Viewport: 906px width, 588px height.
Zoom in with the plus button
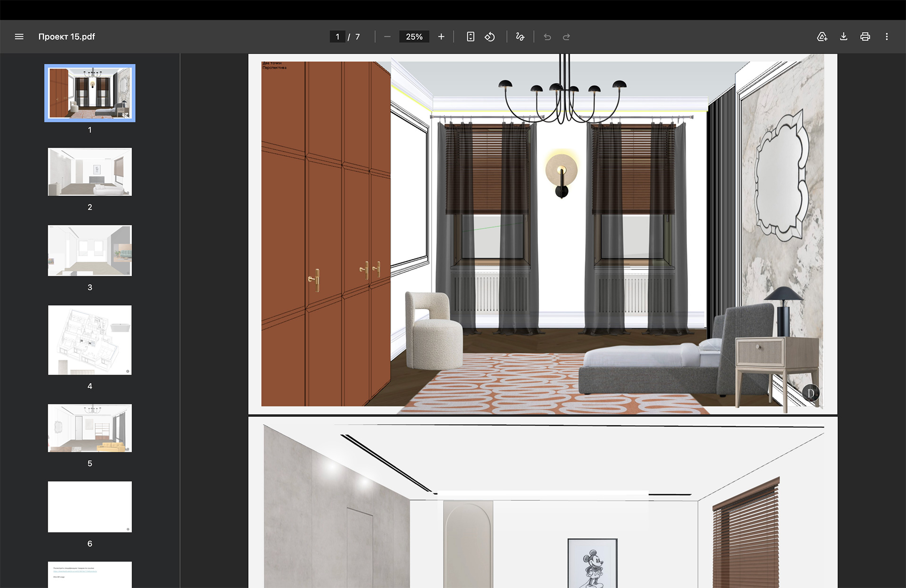[441, 37]
